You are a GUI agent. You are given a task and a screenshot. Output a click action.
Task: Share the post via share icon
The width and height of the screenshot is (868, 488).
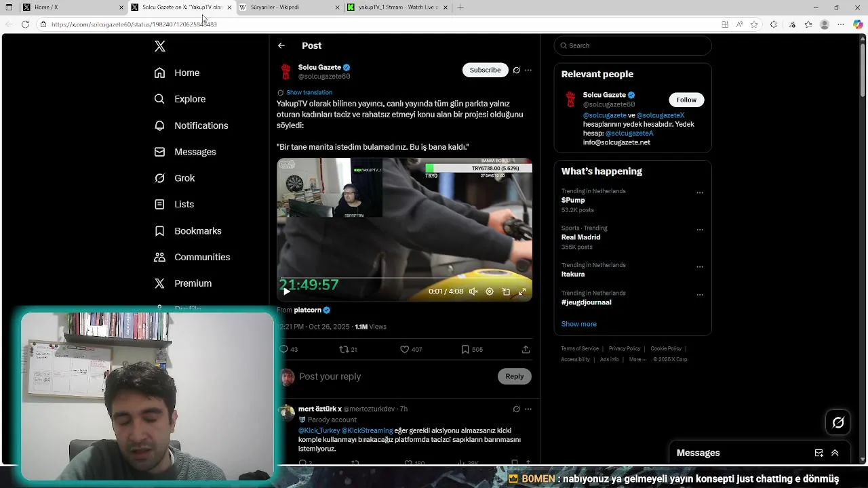(526, 349)
